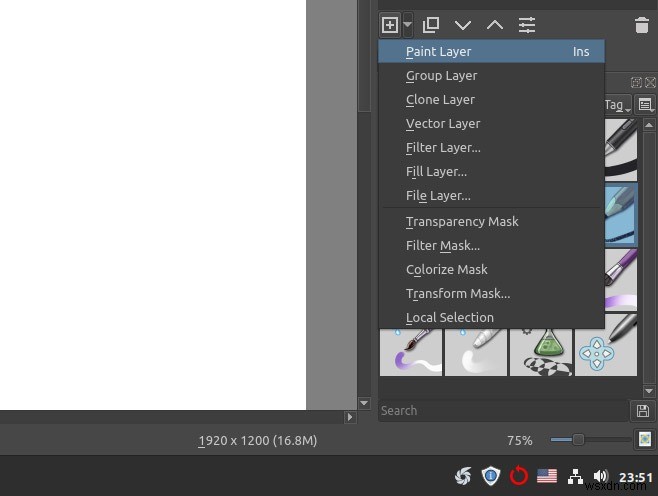Click the add new layer plus icon
This screenshot has height=496, width=658.
(390, 25)
